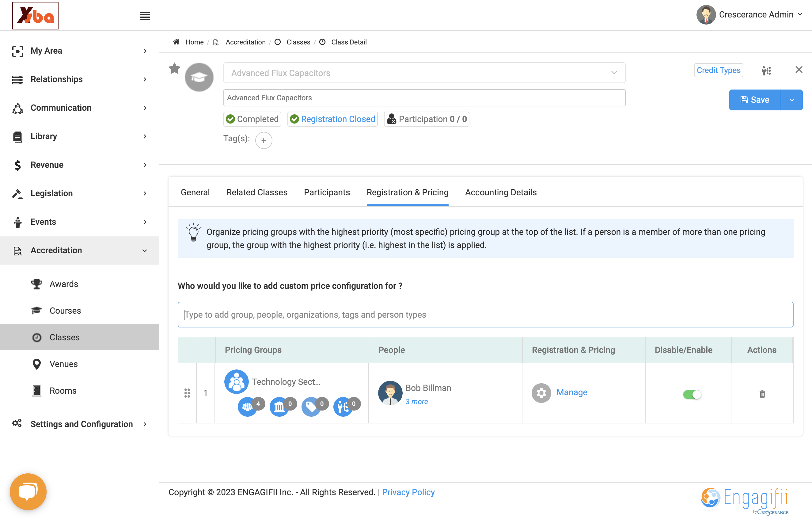Screen dimensions: 812x520
Task: Close the class detail with X
Action: pos(799,70)
